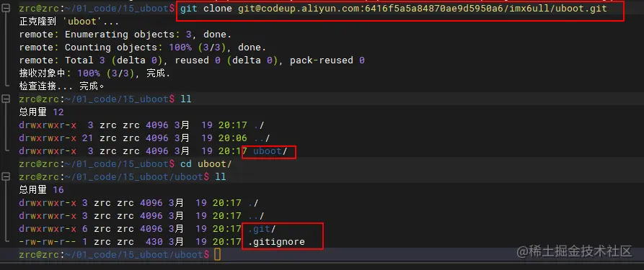Click the "接收对象中: 100%" line
This screenshot has height=270, width=644.
coord(94,73)
